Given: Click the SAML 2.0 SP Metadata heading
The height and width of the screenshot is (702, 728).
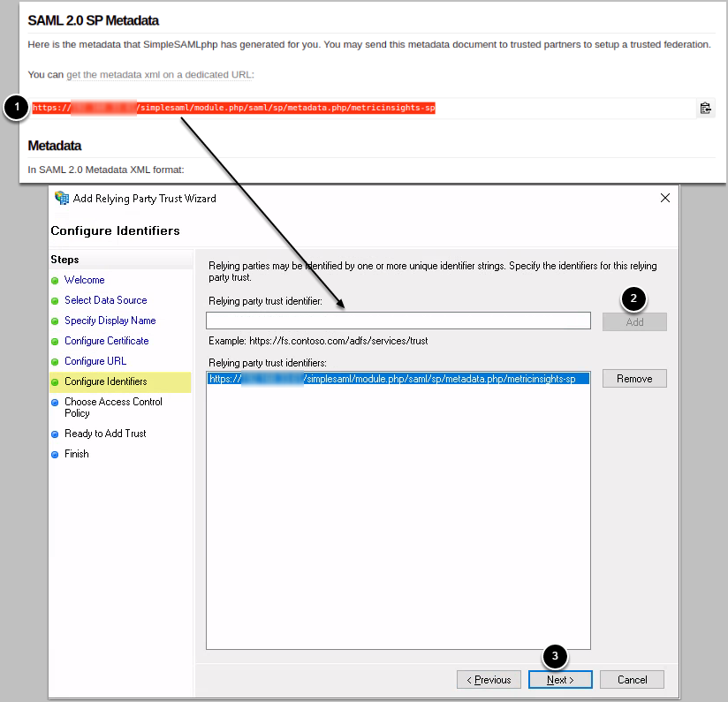Looking at the screenshot, I should coord(94,20).
